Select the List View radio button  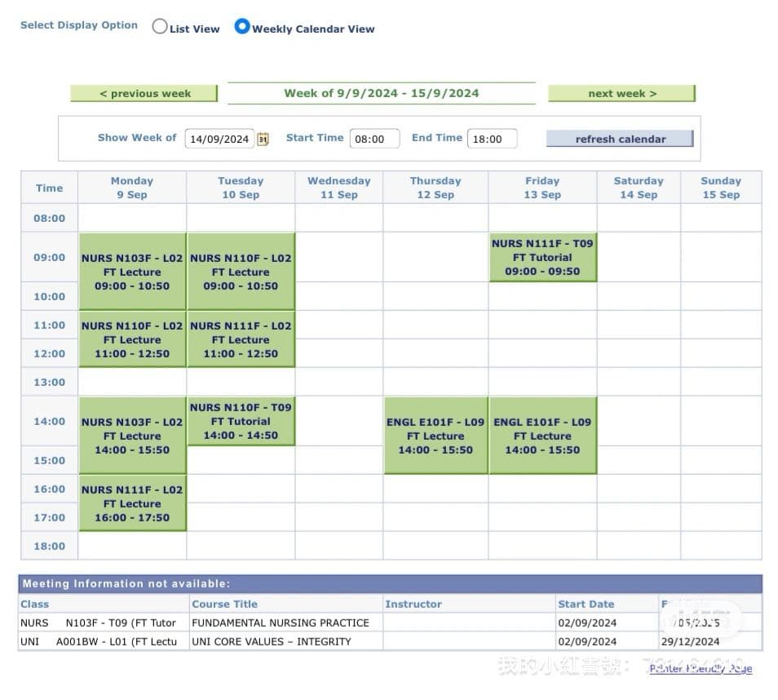point(160,26)
